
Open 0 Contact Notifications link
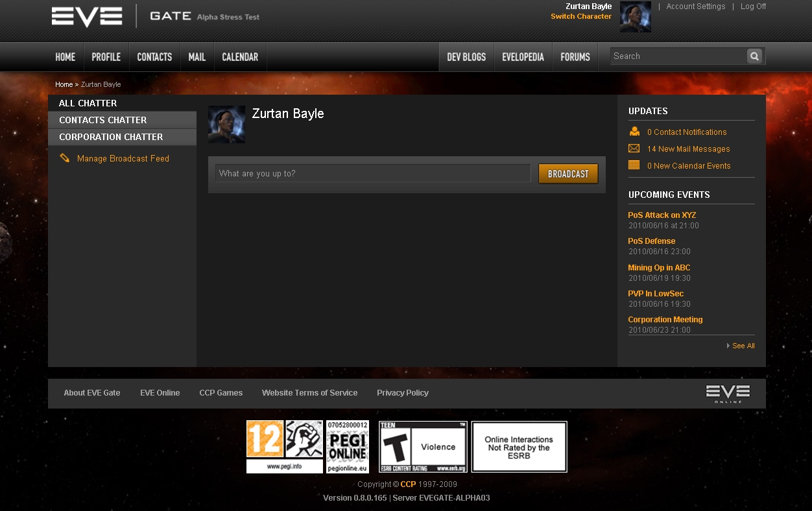(x=687, y=132)
